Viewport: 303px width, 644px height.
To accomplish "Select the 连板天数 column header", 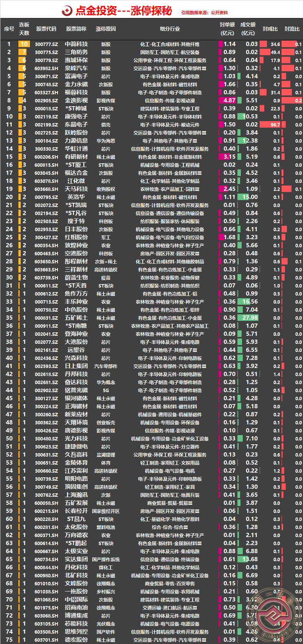I will (24, 29).
